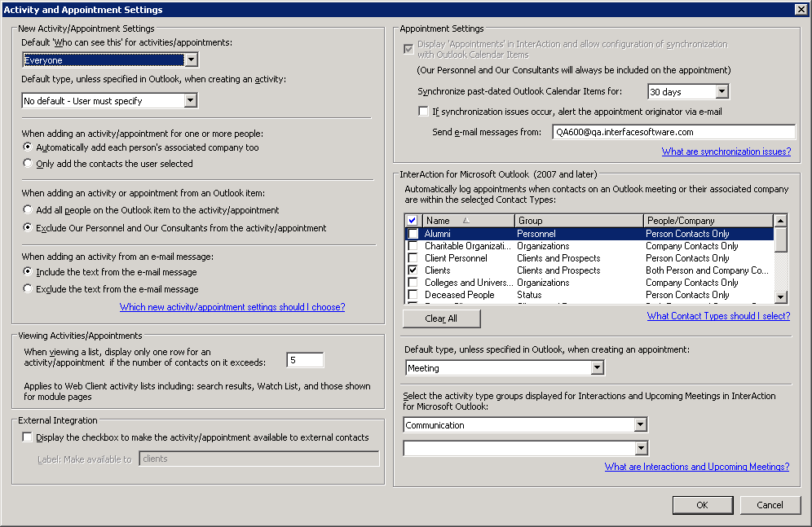Check the Alumni contact type
Screen dimensions: 812x527
pyautogui.click(x=413, y=234)
